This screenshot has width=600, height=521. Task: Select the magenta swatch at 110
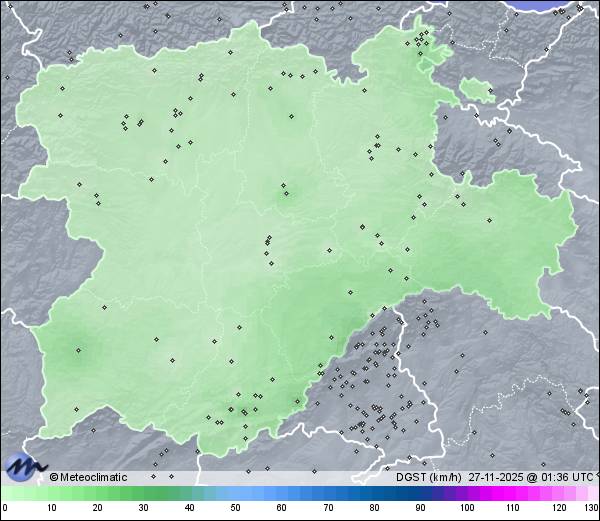coord(513,493)
